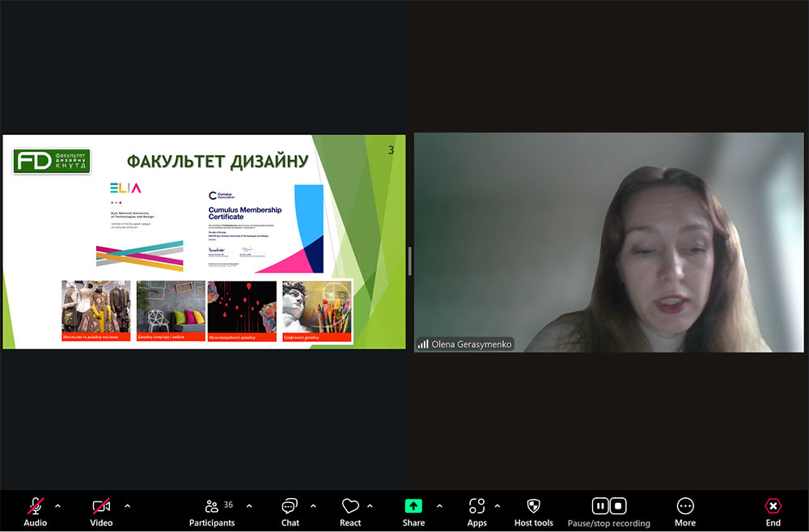Viewport: 809px width, 532px height.
Task: Open the Apps panel
Action: click(x=477, y=512)
